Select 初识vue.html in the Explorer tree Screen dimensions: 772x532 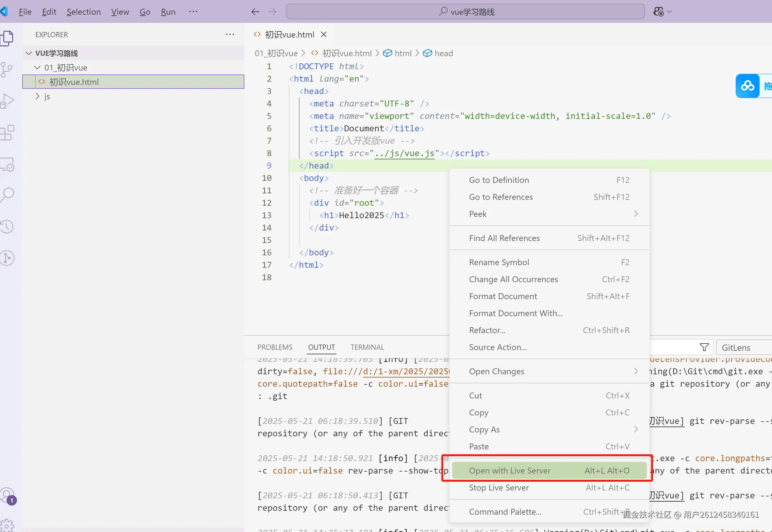coord(133,82)
